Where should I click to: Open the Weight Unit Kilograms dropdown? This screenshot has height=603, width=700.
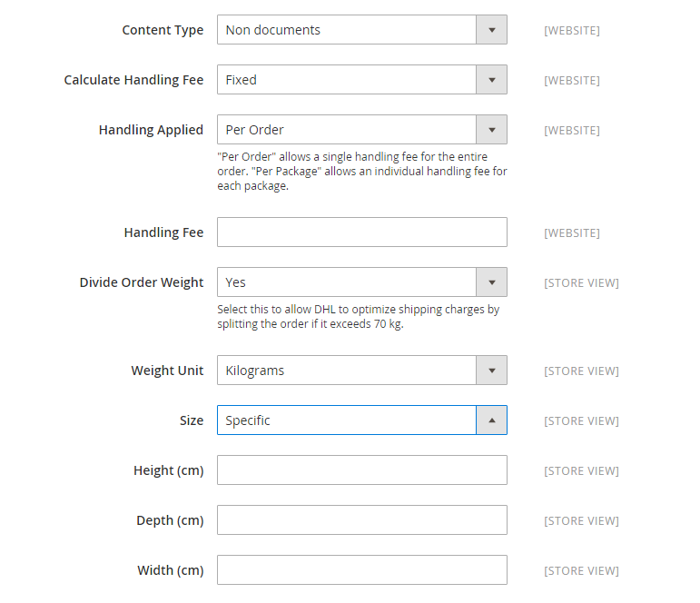tap(362, 371)
